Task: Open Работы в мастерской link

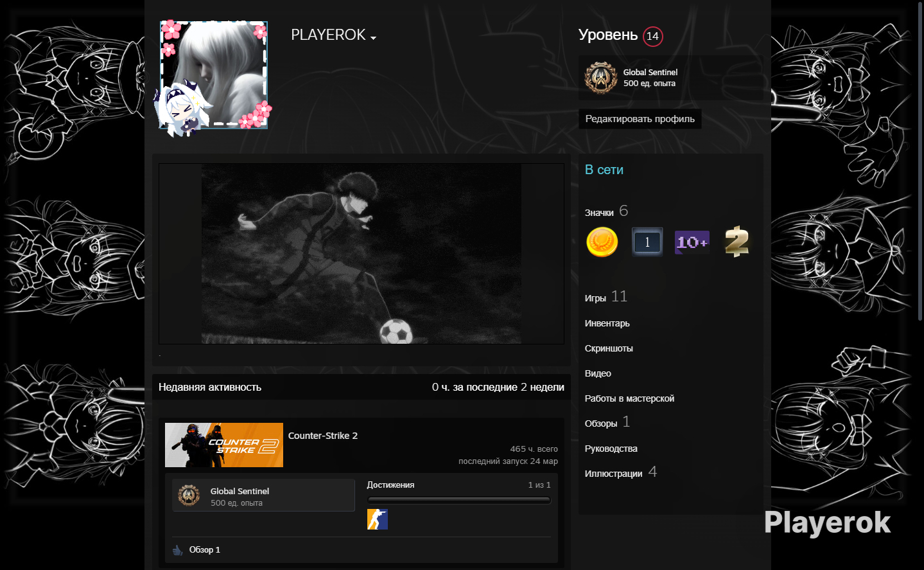Action: pyautogui.click(x=629, y=398)
